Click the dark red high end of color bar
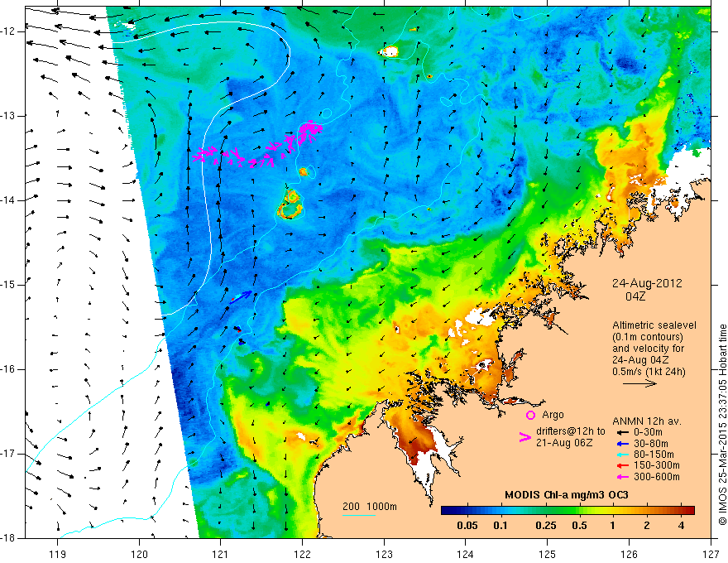728x563 pixels. [x=689, y=510]
